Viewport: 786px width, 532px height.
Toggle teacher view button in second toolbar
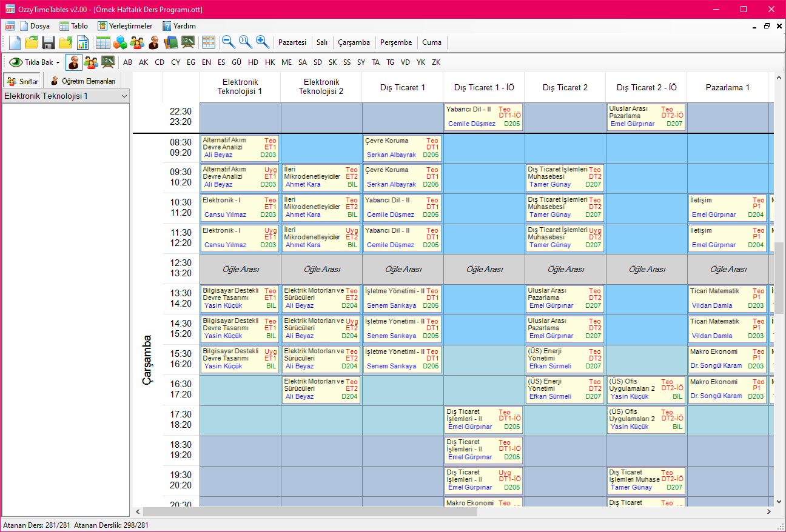pyautogui.click(x=74, y=62)
